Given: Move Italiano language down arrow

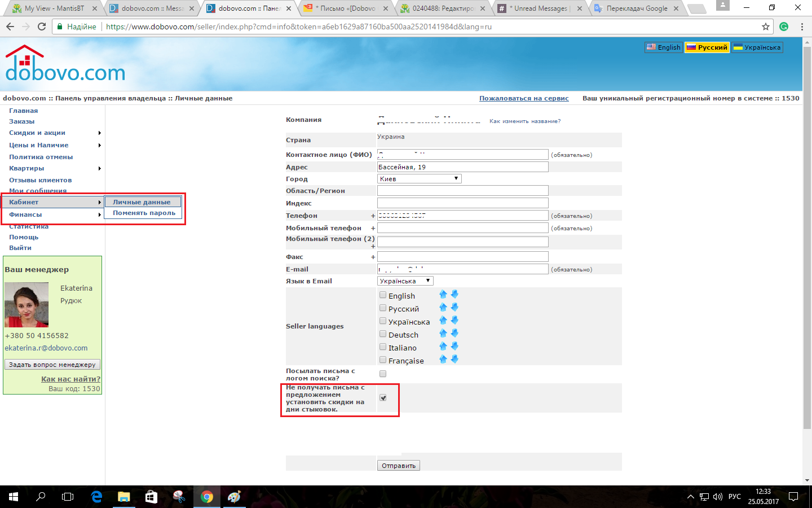Looking at the screenshot, I should (454, 346).
